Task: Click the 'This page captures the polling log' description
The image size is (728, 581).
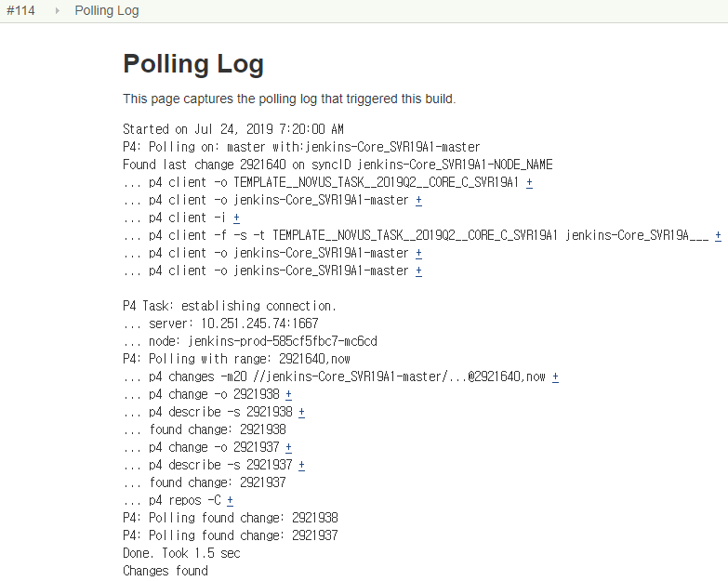Action: point(289,99)
